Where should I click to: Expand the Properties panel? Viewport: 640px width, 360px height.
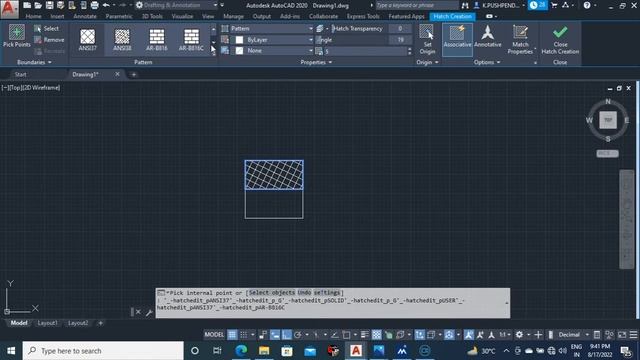(x=316, y=62)
